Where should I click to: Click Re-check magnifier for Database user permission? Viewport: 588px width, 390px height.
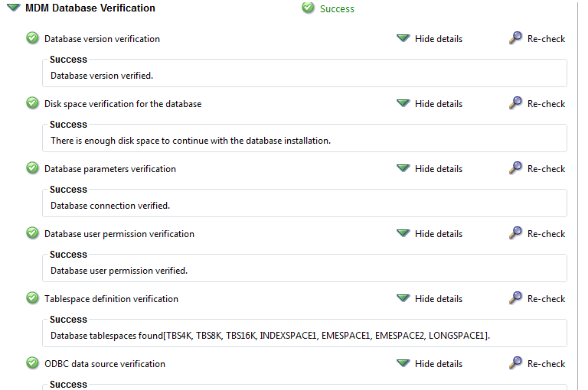[515, 233]
